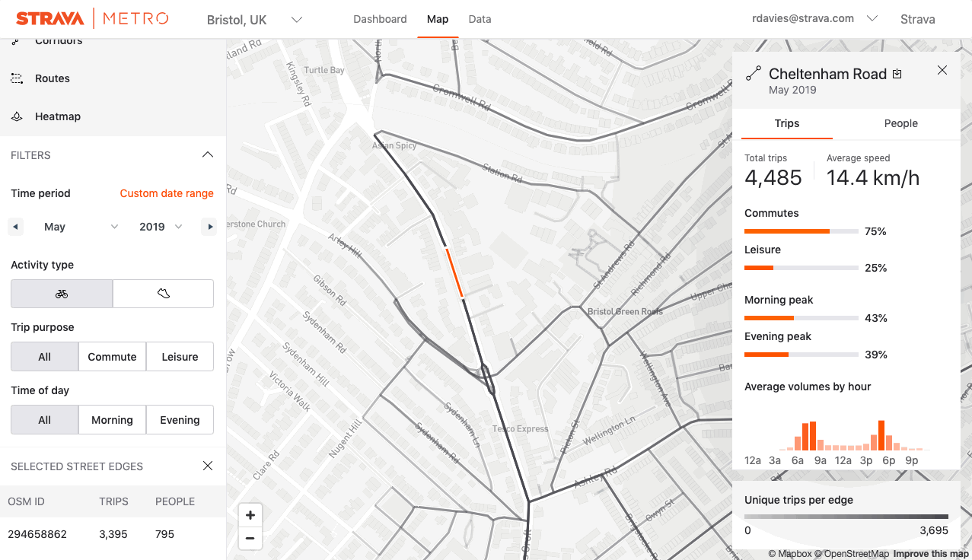Select the People tab

pyautogui.click(x=900, y=123)
